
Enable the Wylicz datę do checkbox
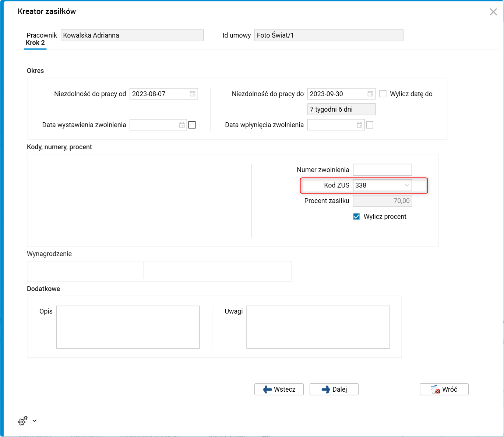383,94
